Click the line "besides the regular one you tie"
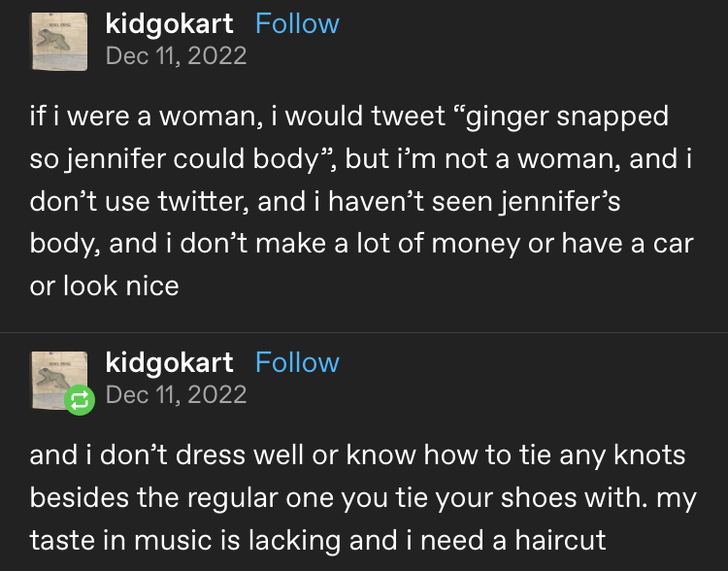Image resolution: width=728 pixels, height=571 pixels. pyautogui.click(x=363, y=498)
